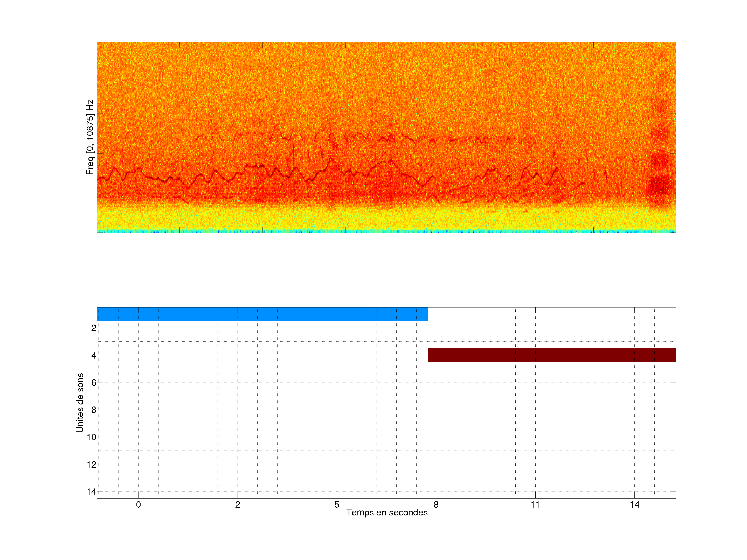The image size is (747, 560).
Task: Click the x-axis tick label 5
Action: point(337,505)
